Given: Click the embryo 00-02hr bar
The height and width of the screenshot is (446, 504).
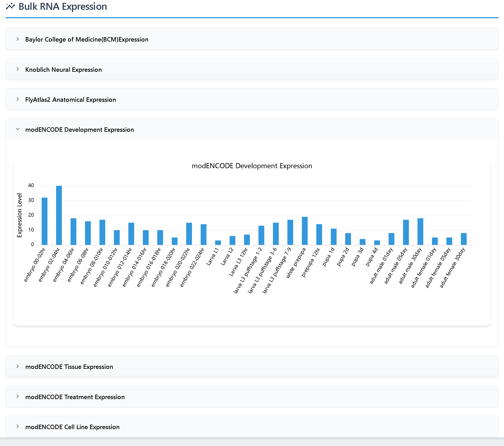Looking at the screenshot, I should click(44, 221).
